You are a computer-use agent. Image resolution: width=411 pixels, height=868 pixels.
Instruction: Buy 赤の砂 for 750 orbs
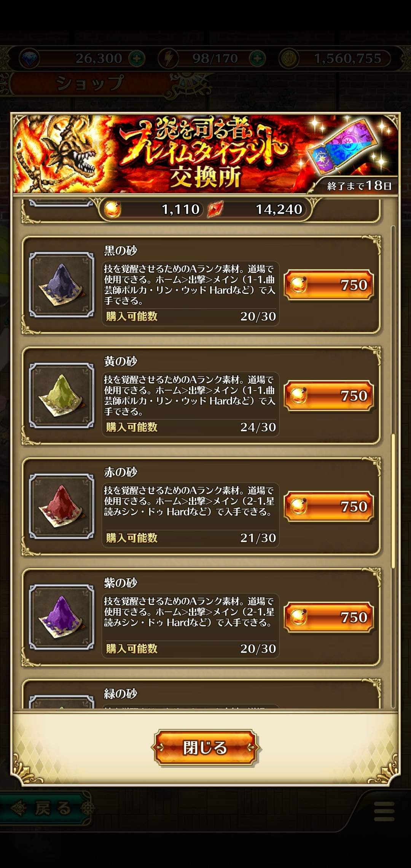pos(329,506)
